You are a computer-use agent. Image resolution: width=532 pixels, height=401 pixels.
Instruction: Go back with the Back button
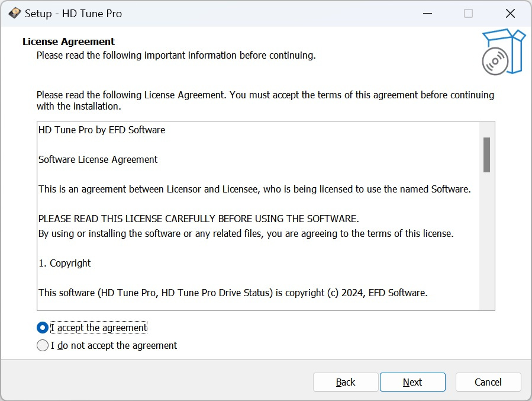click(346, 382)
